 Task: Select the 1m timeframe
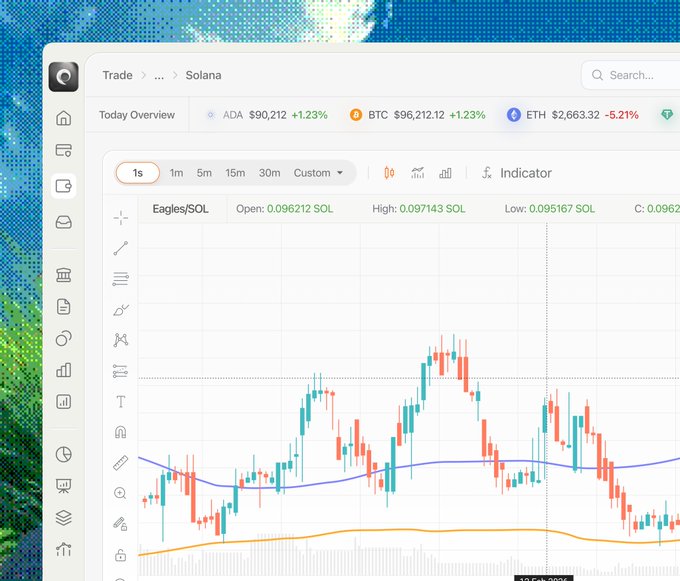point(176,173)
